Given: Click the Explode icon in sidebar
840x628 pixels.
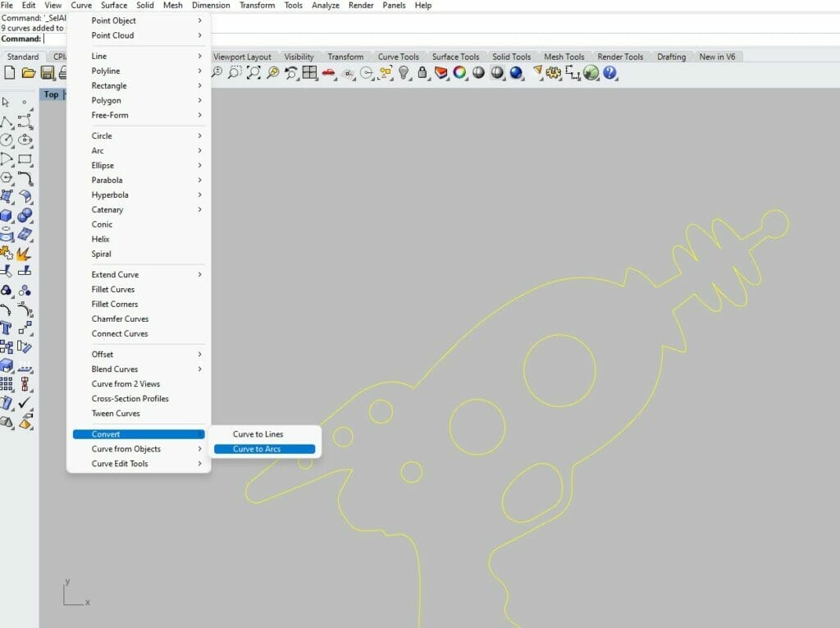Looking at the screenshot, I should pyautogui.click(x=24, y=253).
